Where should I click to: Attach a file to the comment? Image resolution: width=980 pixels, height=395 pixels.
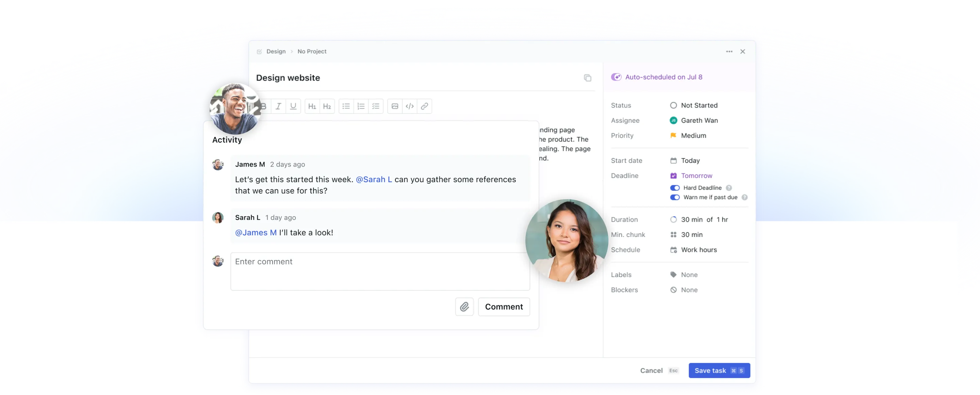pos(464,307)
